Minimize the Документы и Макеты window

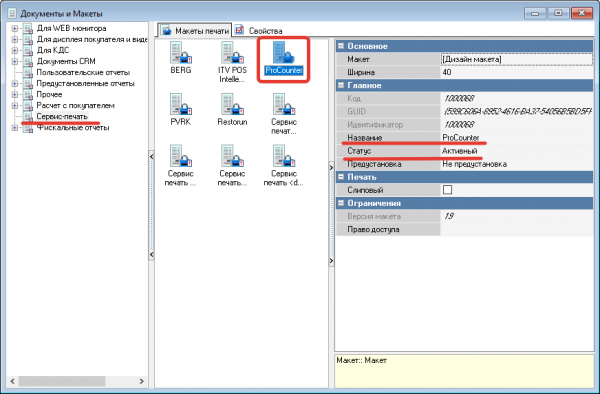click(535, 13)
